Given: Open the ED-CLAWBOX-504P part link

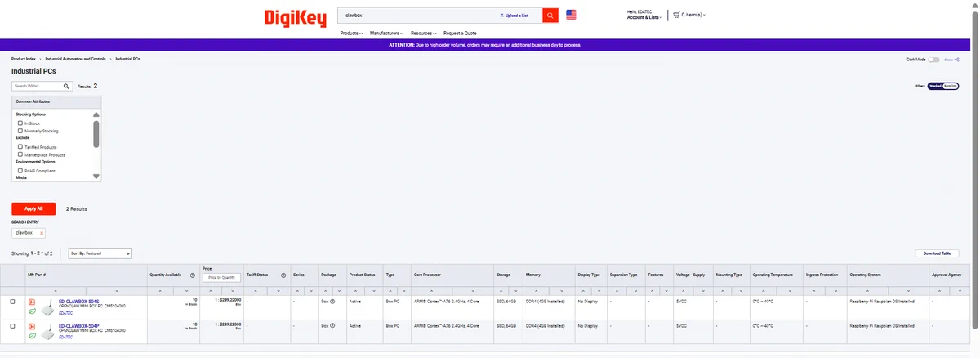Looking at the screenshot, I should coord(79,325).
